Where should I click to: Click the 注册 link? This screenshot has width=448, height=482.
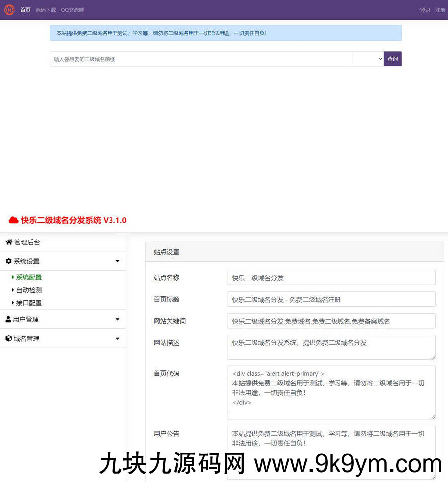(x=440, y=10)
